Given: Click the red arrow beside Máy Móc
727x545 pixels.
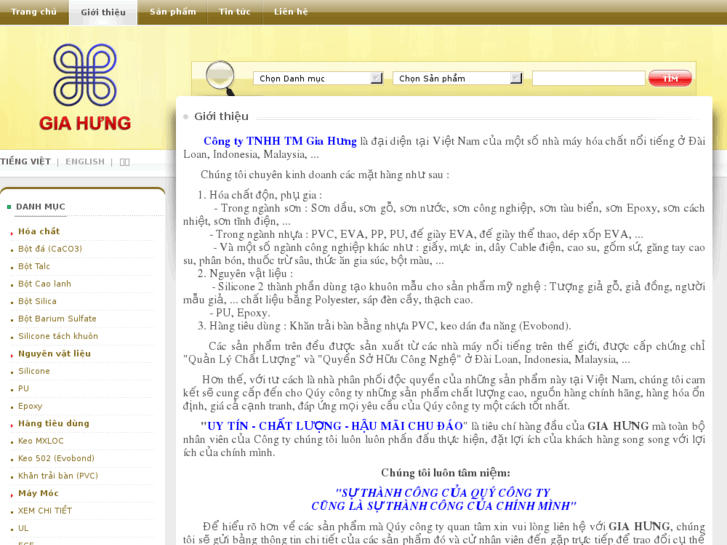Looking at the screenshot, I should [x=12, y=494].
